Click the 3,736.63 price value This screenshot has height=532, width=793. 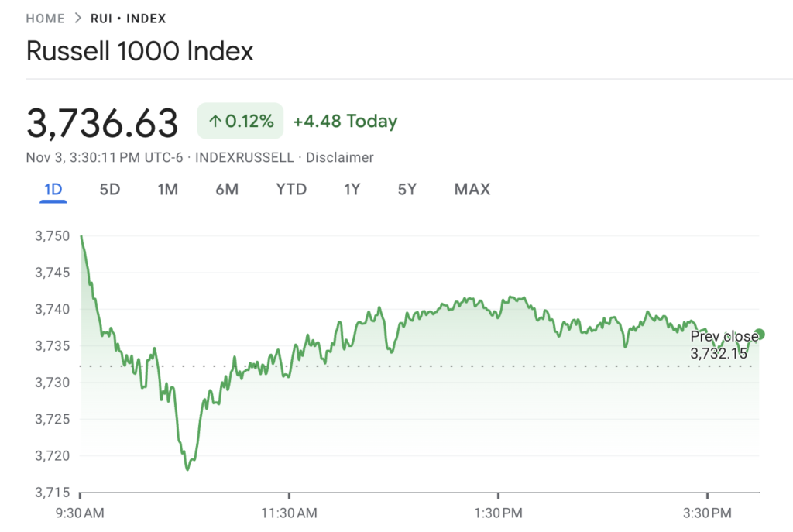(104, 120)
